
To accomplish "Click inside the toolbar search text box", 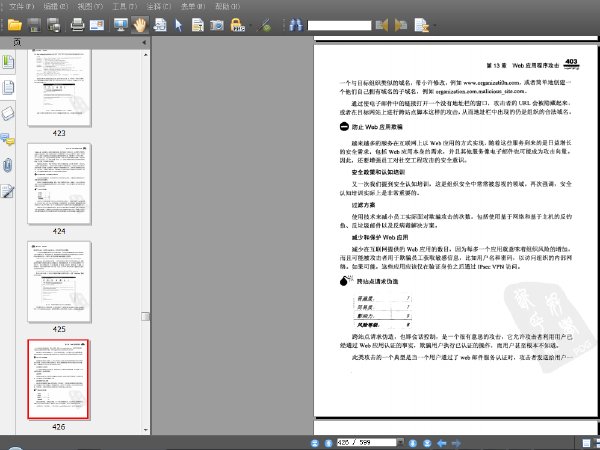I will pos(339,26).
